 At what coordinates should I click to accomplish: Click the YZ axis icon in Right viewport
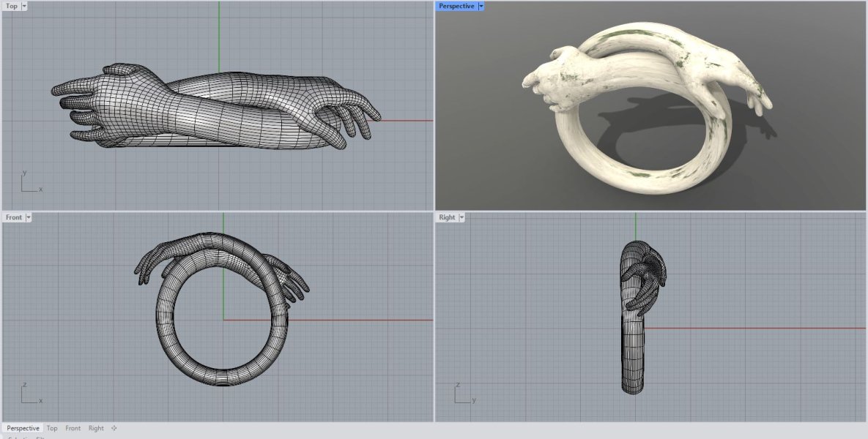[x=463, y=394]
